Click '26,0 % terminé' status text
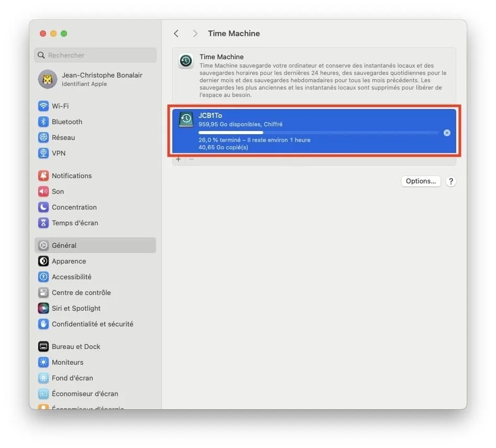The image size is (496, 448). [220, 140]
